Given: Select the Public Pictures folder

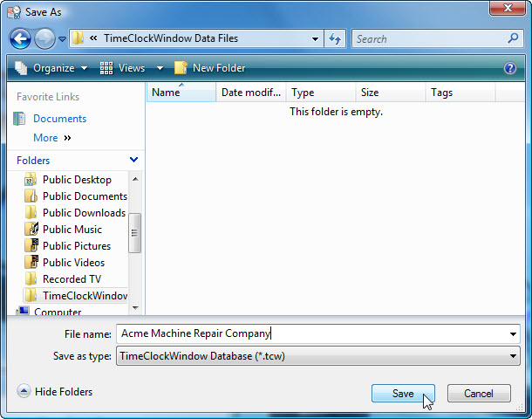Looking at the screenshot, I should pos(76,246).
